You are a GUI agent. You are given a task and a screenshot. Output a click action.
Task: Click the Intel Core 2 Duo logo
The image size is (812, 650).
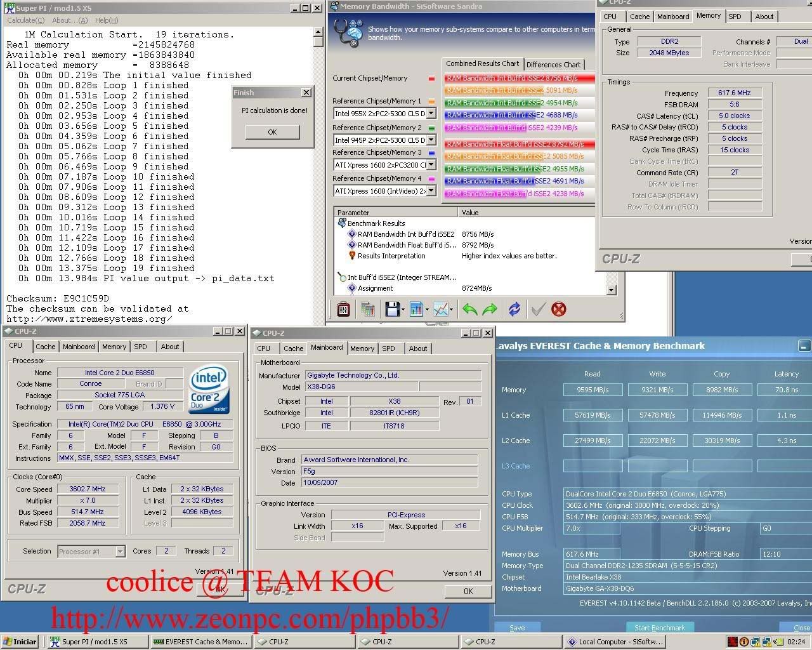(209, 389)
